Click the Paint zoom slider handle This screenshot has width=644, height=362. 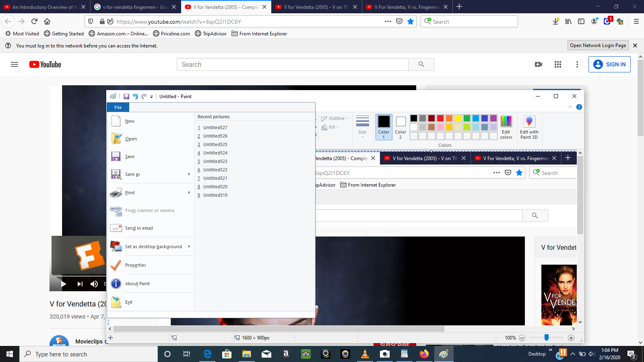coord(547,337)
